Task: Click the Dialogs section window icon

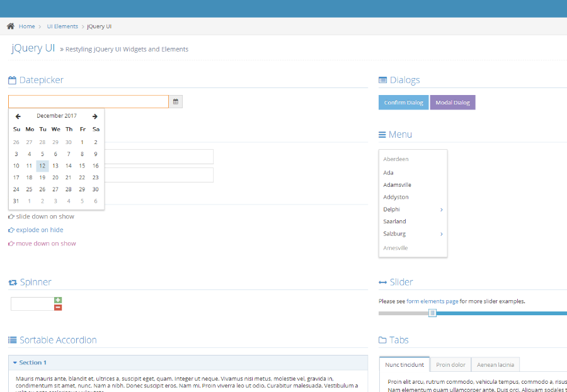Action: (x=382, y=80)
